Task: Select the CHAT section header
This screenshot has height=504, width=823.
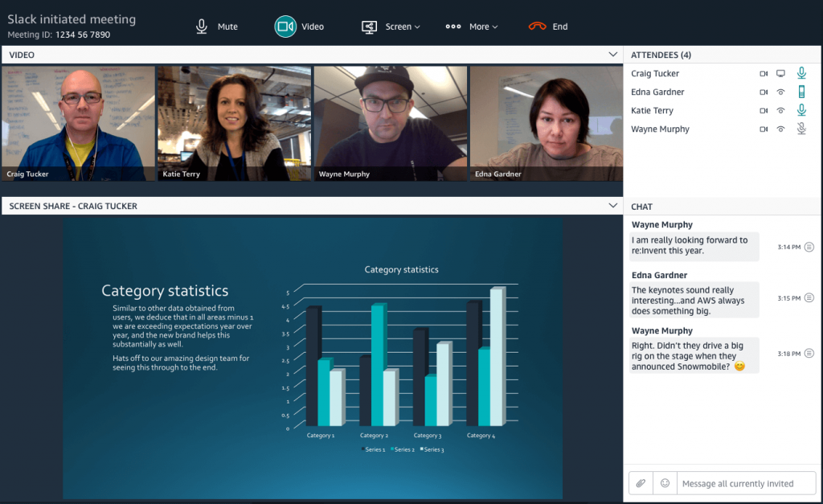Action: pyautogui.click(x=641, y=207)
